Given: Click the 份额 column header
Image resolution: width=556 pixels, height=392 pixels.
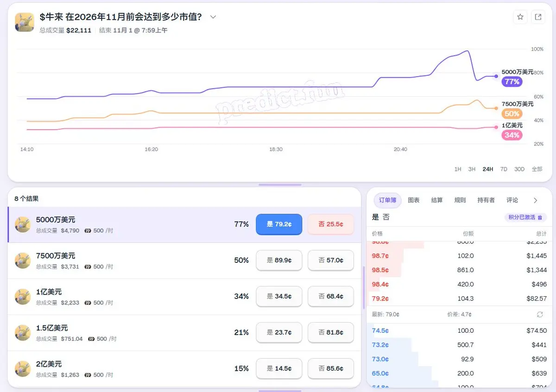Looking at the screenshot, I should click(x=468, y=234).
